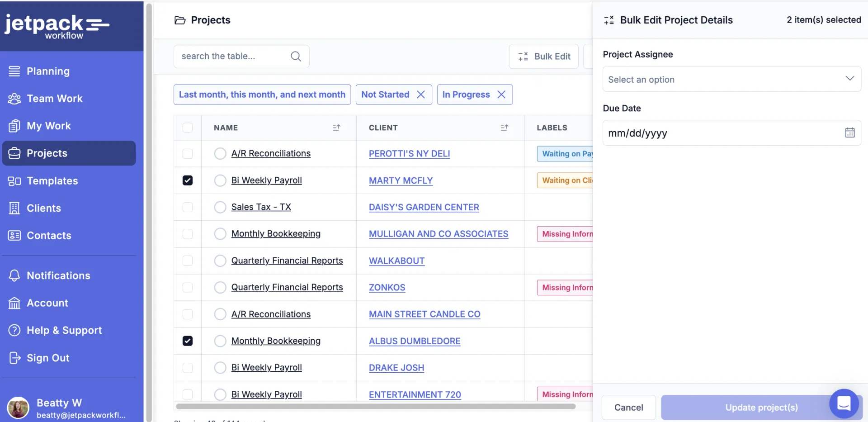The image size is (868, 422).
Task: Open the chat support bubble
Action: pos(844,403)
